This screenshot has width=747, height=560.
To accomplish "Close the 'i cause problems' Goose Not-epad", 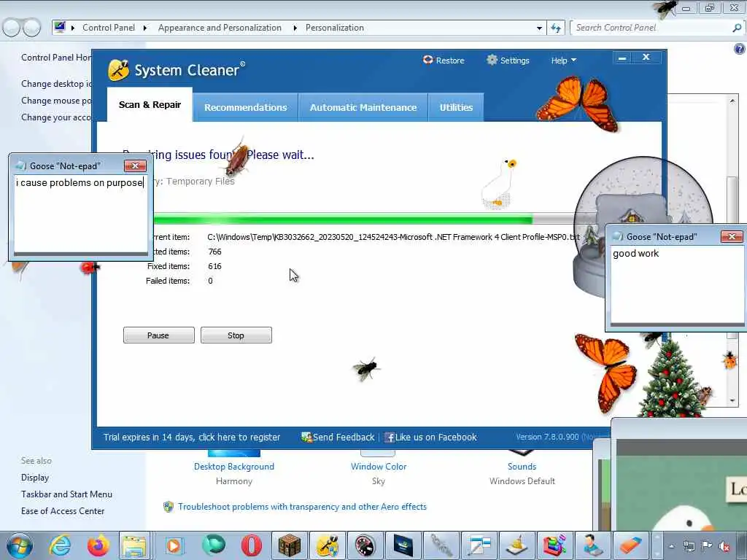I will [135, 166].
